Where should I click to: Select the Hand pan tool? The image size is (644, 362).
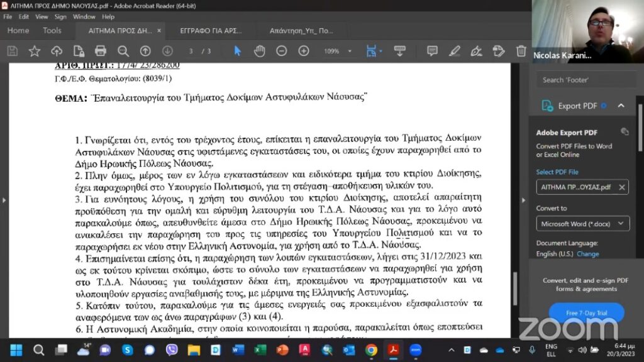coord(259,51)
